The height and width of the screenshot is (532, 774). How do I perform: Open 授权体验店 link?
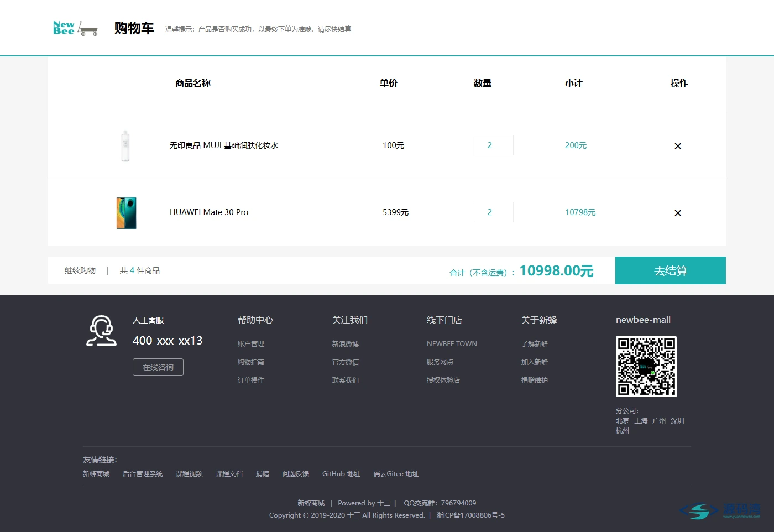tap(443, 380)
